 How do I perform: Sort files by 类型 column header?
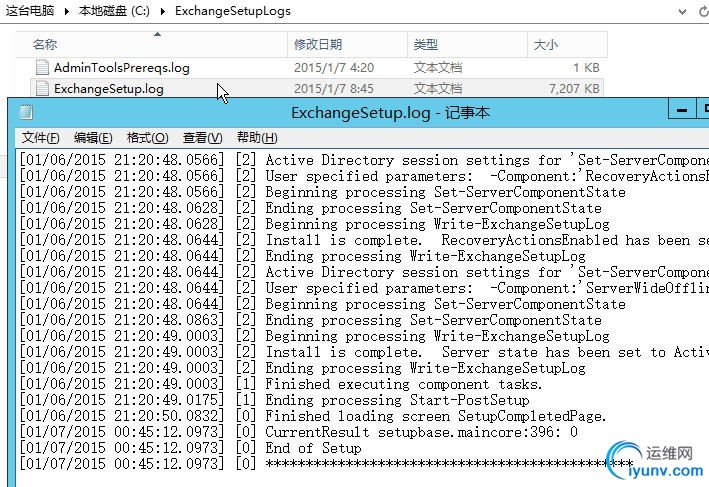tap(467, 44)
